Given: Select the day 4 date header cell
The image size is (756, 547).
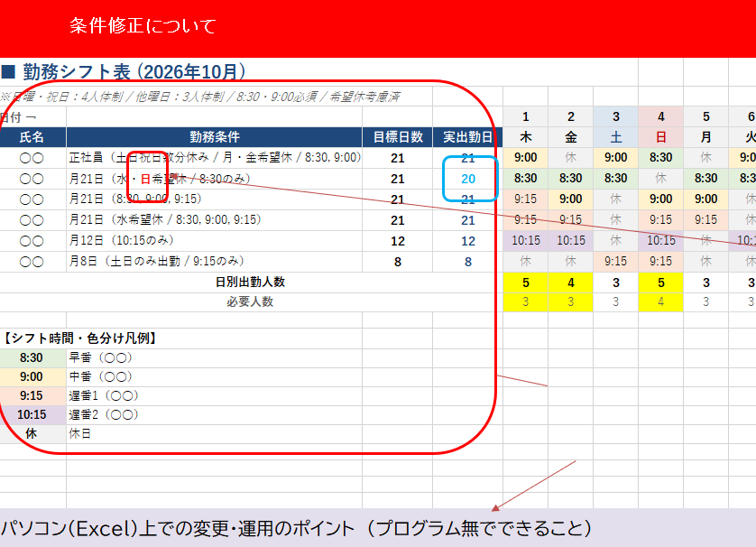Looking at the screenshot, I should (x=661, y=116).
